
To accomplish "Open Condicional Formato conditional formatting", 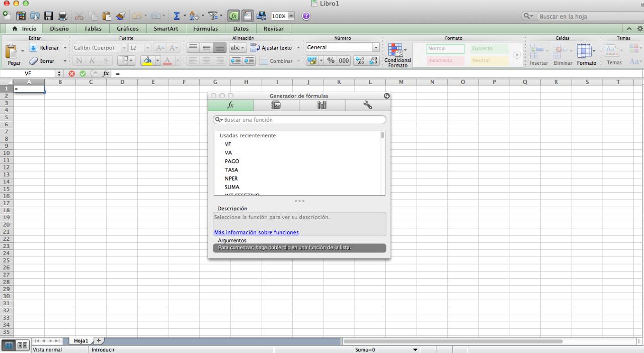I will point(397,55).
